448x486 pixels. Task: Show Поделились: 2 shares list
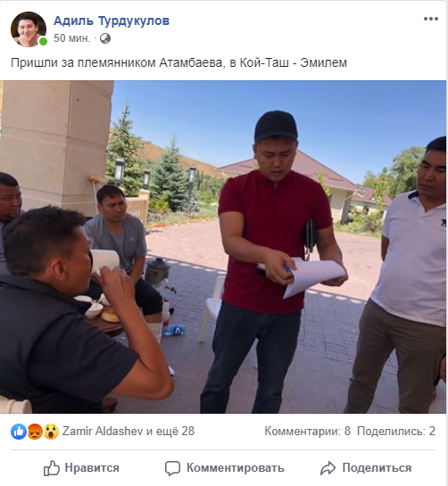(x=396, y=431)
